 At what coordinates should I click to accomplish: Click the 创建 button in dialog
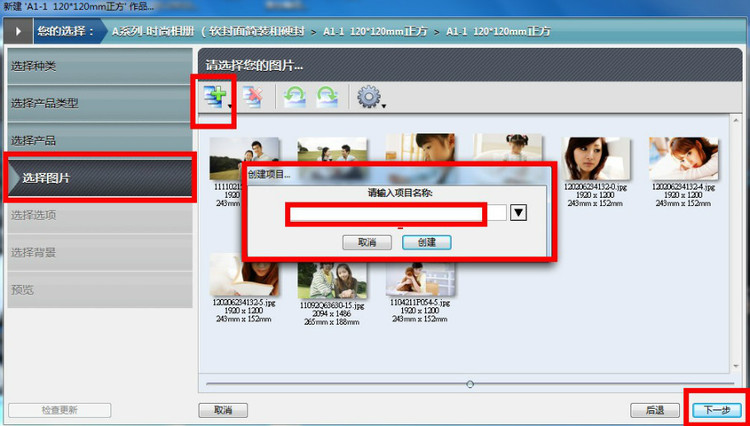(x=427, y=242)
